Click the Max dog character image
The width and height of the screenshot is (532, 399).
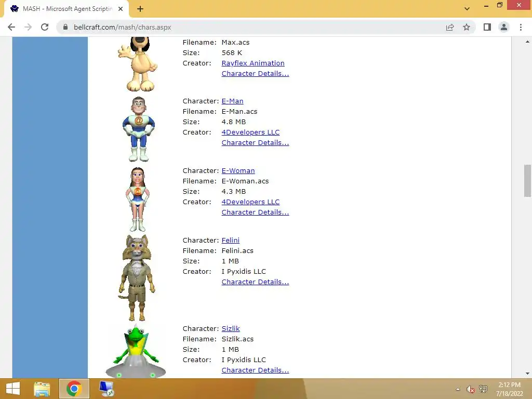138,64
